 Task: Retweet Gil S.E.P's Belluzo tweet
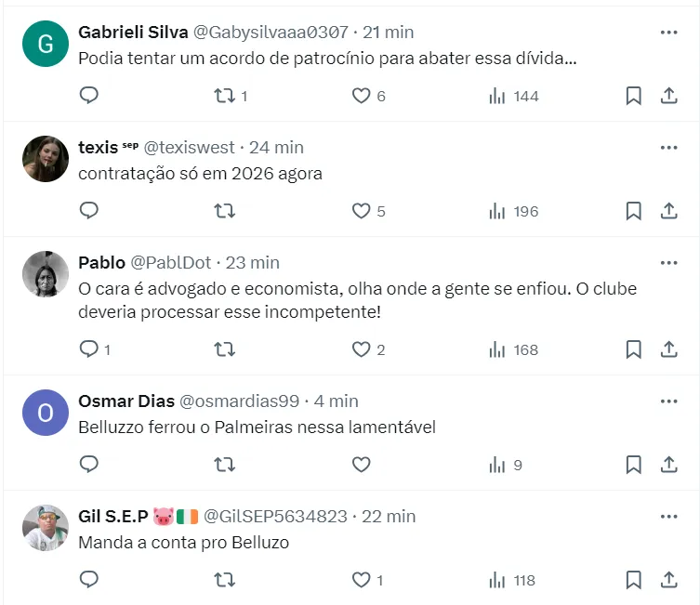[x=224, y=580]
